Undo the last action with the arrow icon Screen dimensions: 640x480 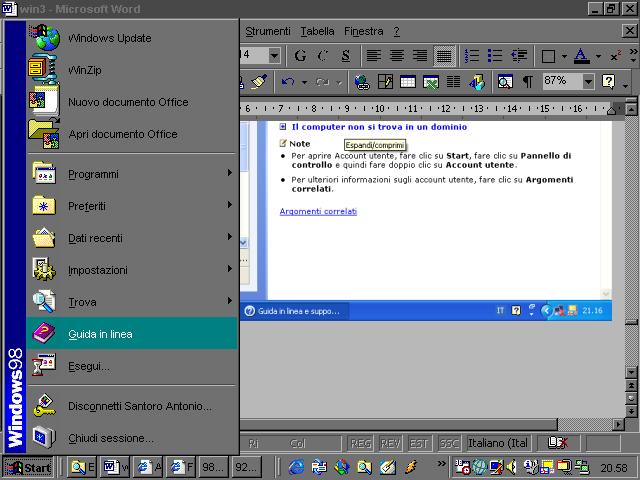[x=288, y=82]
